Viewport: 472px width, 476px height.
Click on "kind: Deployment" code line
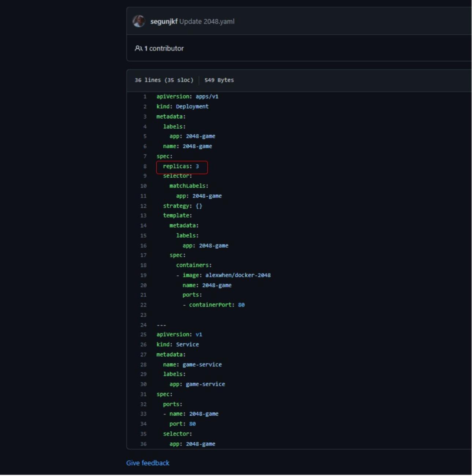[x=182, y=107]
